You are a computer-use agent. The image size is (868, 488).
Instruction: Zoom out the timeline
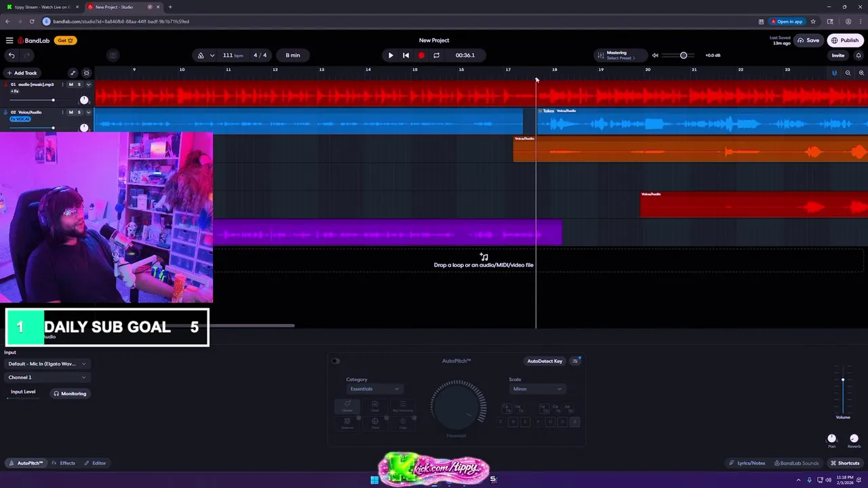(x=848, y=73)
